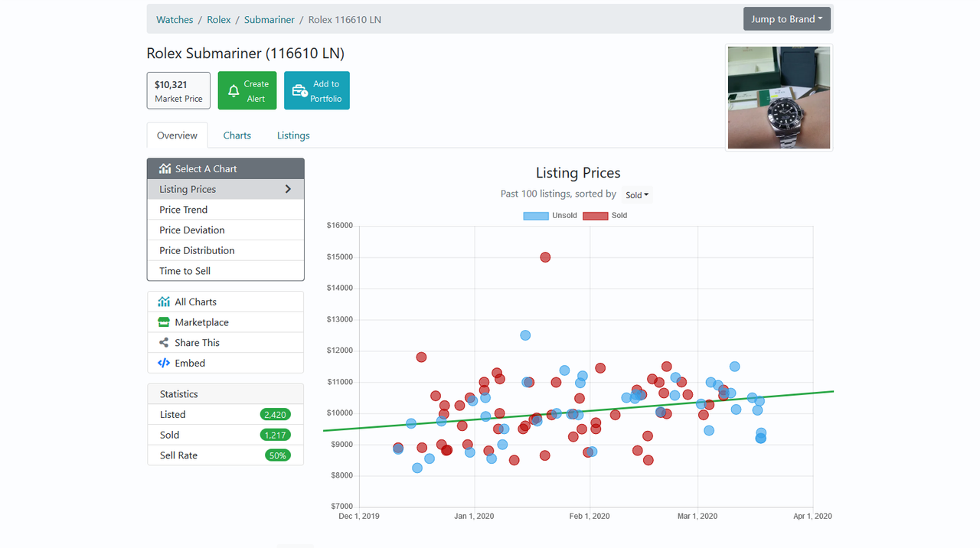Viewport: 980px width, 548px height.
Task: Click the Mar 1, 2020 axis label
Action: tap(697, 516)
